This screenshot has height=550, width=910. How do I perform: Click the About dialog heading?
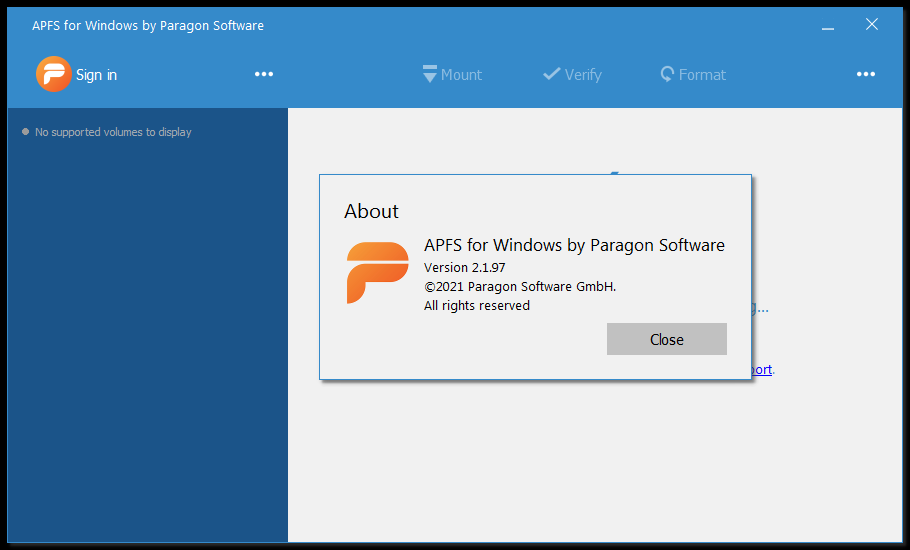click(371, 211)
